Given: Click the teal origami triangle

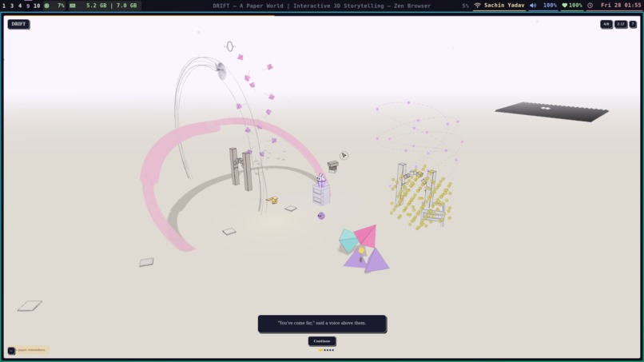Looking at the screenshot, I should [x=348, y=241].
